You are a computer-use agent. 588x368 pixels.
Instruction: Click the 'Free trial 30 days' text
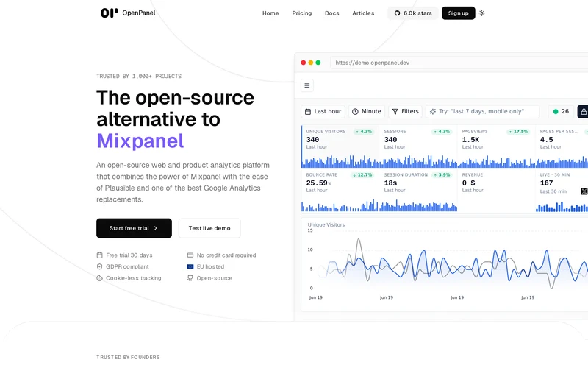click(x=129, y=255)
